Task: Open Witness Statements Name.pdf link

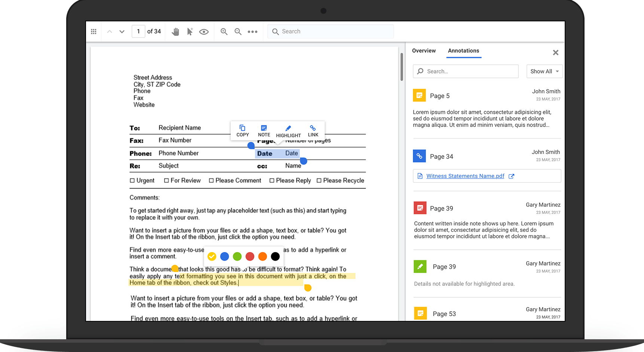Action: pos(465,176)
